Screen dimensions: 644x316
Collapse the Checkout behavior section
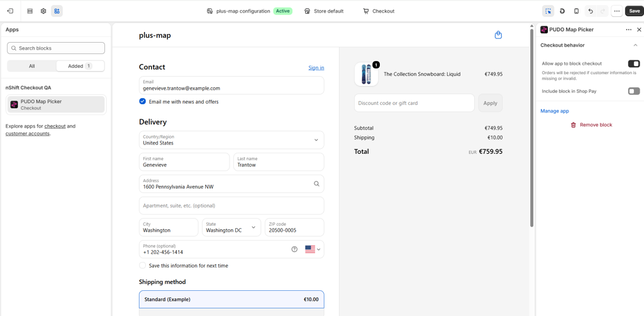635,45
